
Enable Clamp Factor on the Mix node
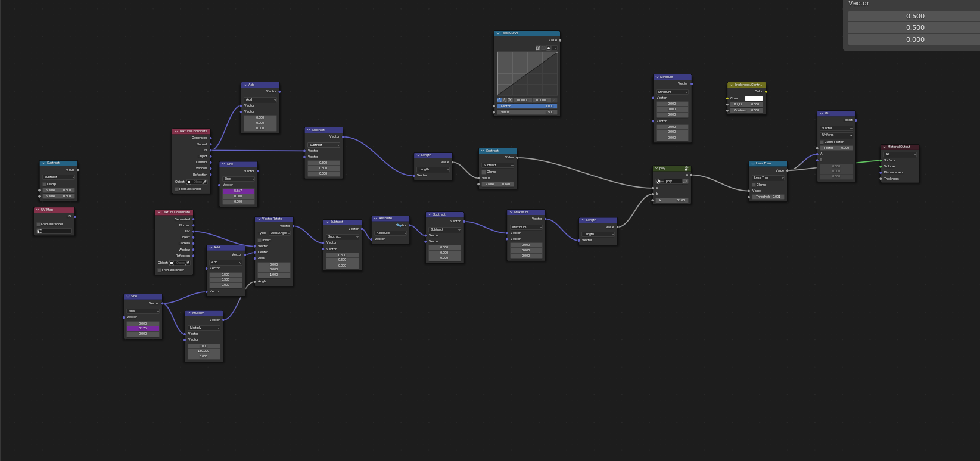[822, 142]
